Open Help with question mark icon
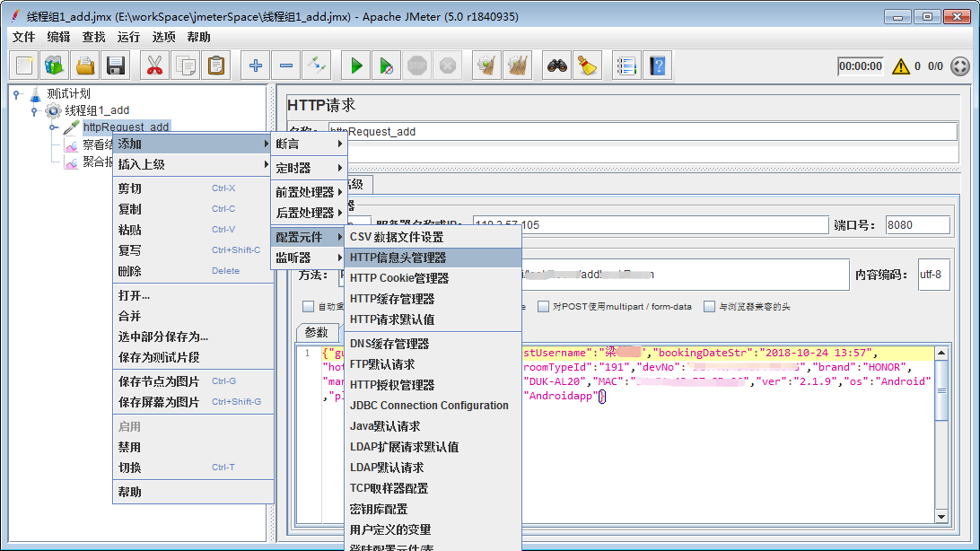 (658, 66)
